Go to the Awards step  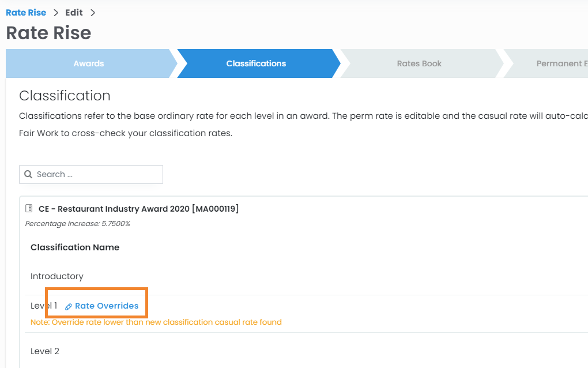tap(89, 63)
